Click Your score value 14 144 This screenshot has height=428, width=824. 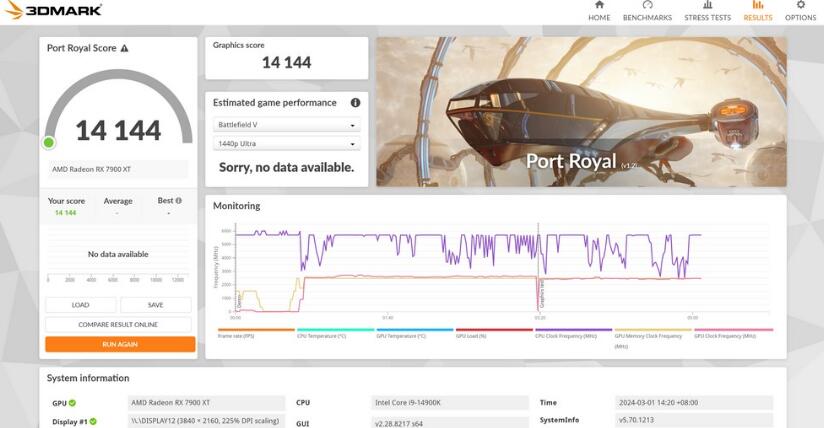(66, 212)
